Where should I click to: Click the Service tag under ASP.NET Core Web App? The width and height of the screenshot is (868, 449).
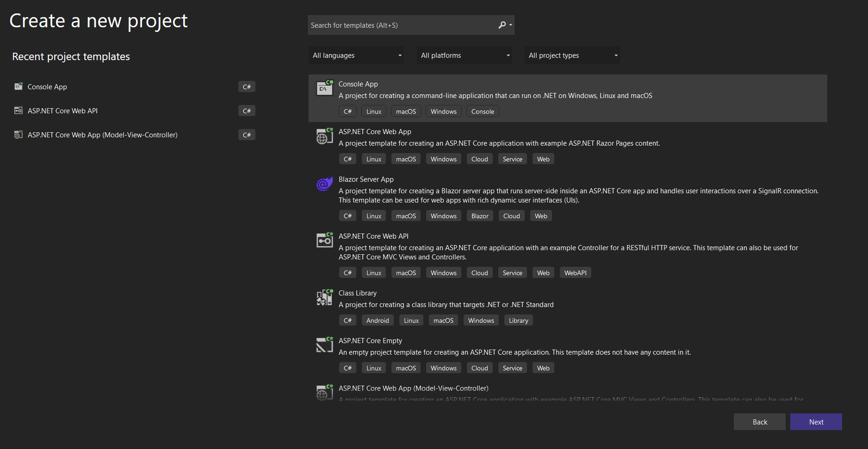point(512,159)
